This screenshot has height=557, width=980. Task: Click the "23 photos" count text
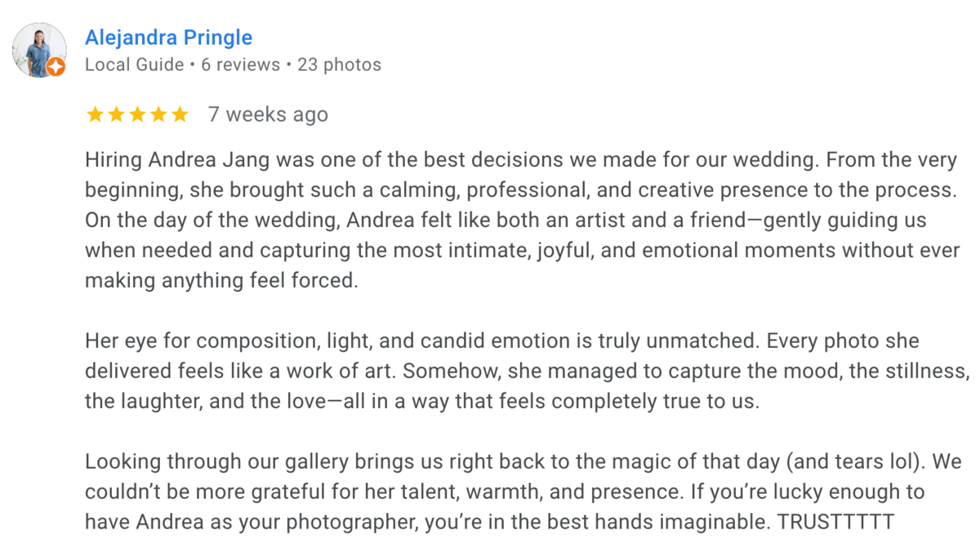(x=339, y=65)
